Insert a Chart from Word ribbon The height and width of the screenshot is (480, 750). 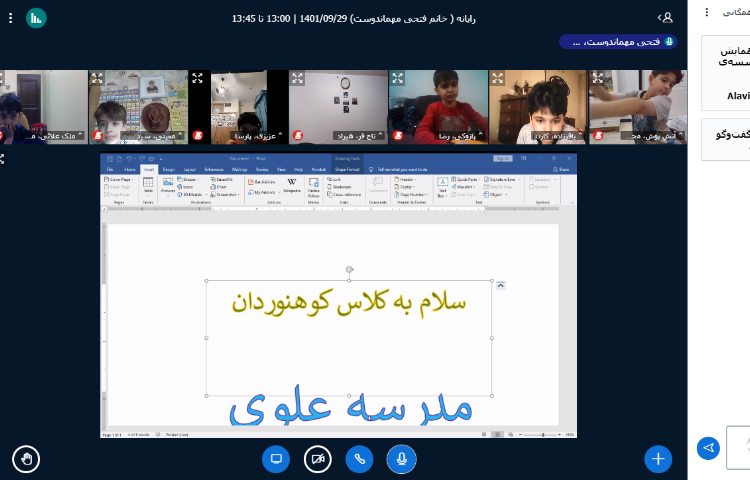pyautogui.click(x=219, y=187)
